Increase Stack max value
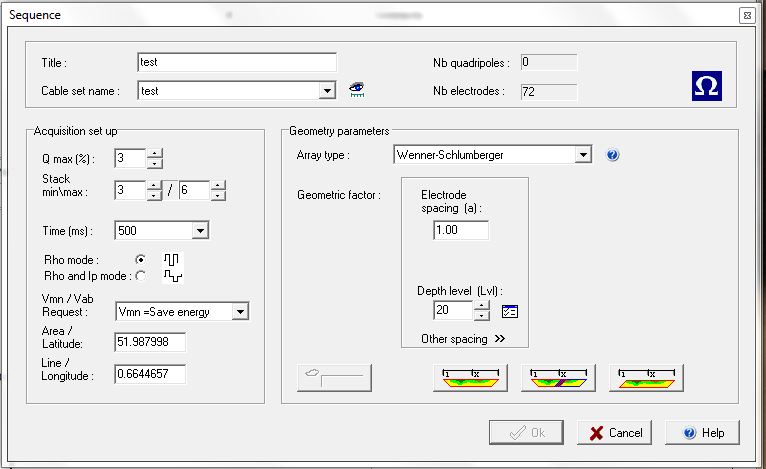This screenshot has height=469, width=766. [218, 186]
